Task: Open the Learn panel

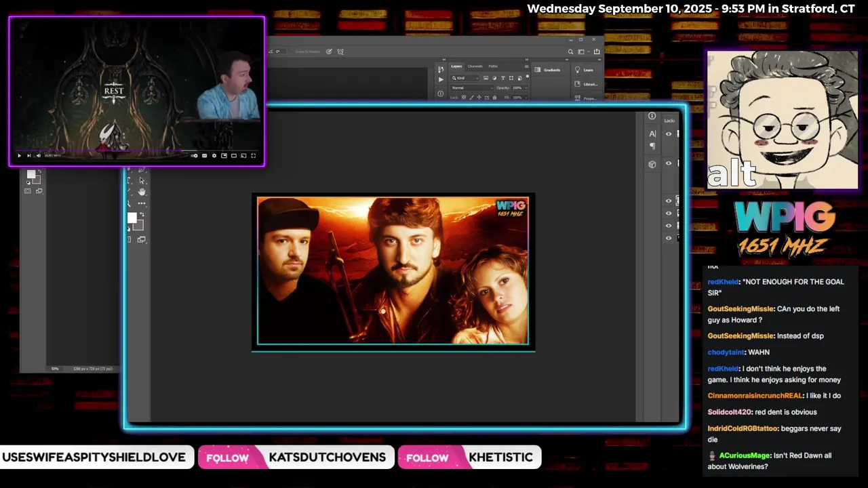Action: (583, 70)
